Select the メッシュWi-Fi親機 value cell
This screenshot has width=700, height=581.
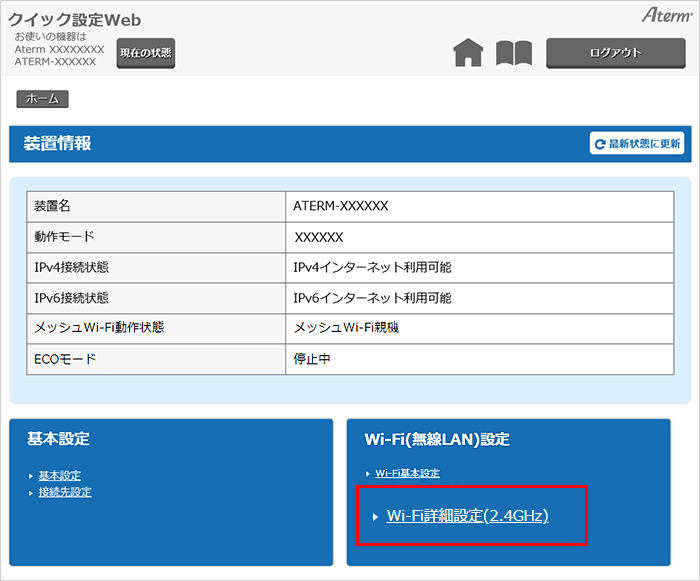345,328
